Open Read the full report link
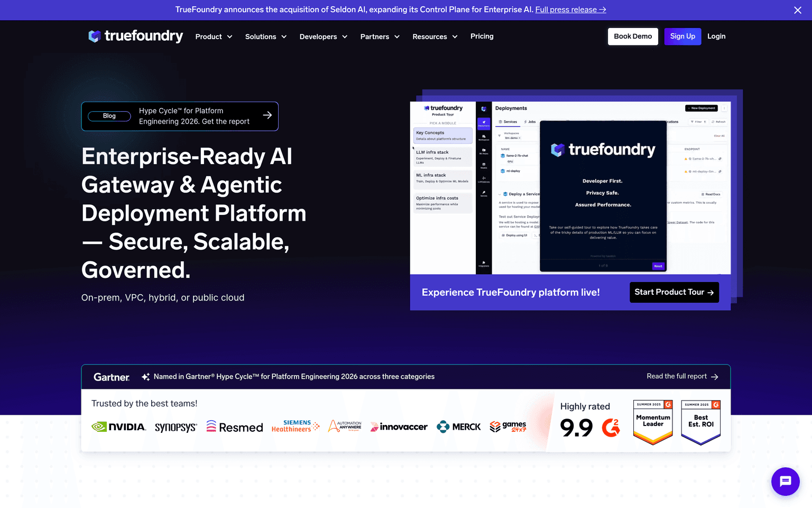The height and width of the screenshot is (508, 812). pos(682,376)
